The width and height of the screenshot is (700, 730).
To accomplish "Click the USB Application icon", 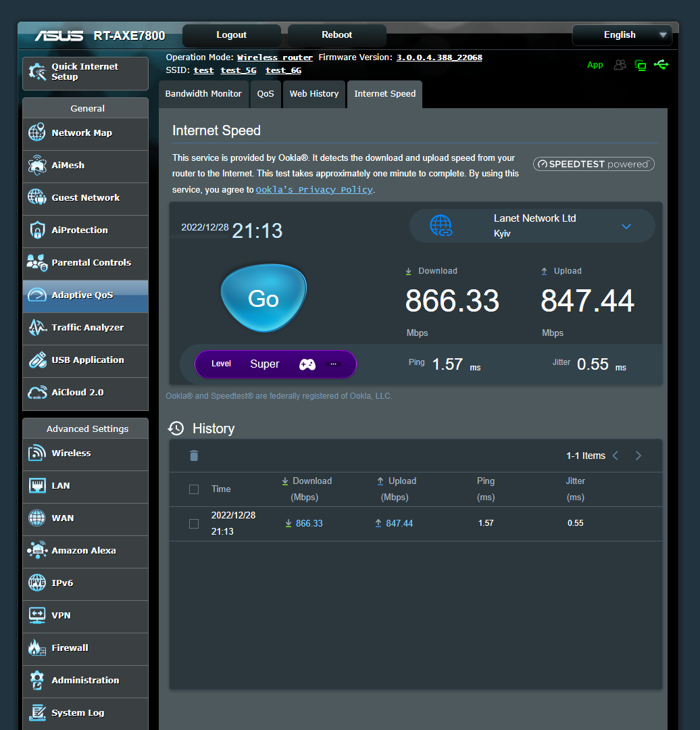I will (x=36, y=360).
